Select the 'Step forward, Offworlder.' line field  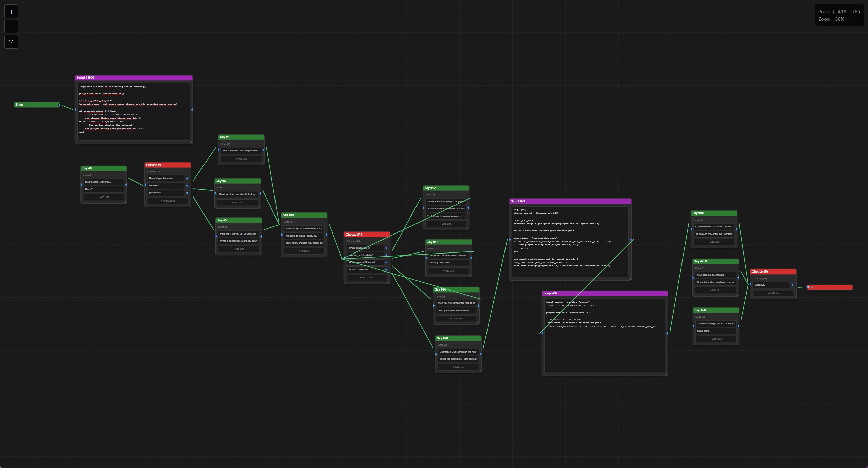point(103,182)
